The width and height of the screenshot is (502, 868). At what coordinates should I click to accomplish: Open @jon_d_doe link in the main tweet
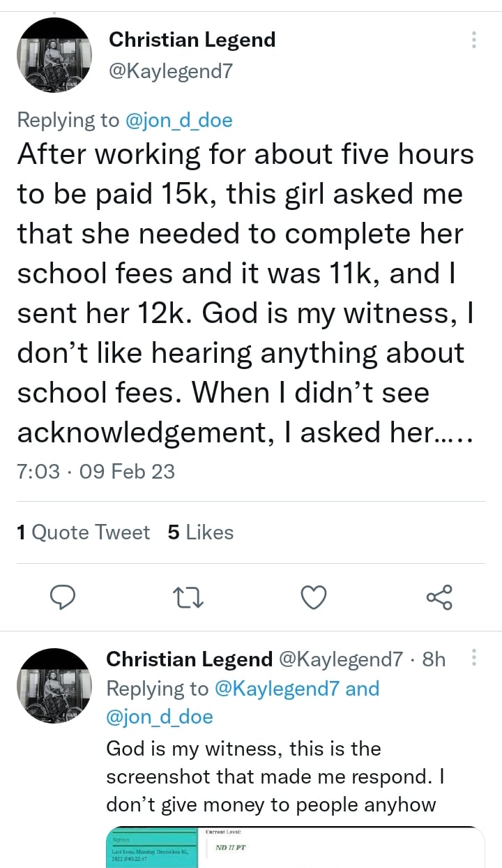click(x=178, y=121)
